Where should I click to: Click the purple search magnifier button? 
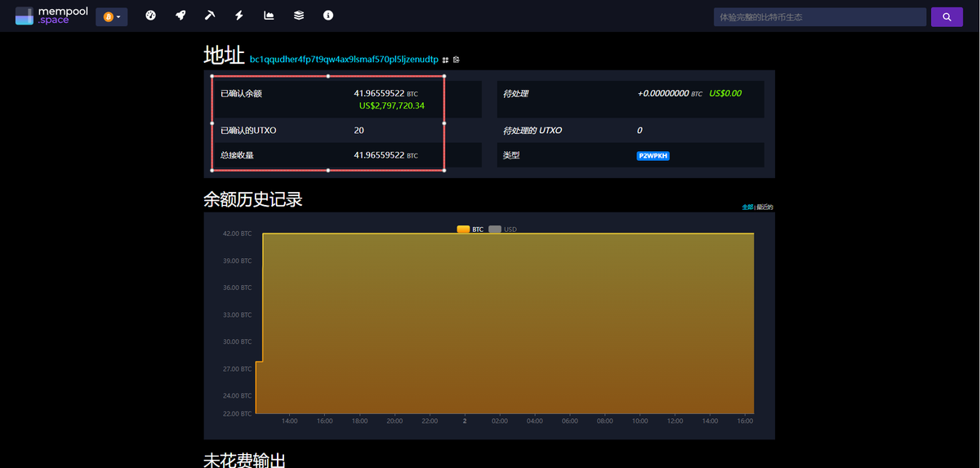[947, 16]
